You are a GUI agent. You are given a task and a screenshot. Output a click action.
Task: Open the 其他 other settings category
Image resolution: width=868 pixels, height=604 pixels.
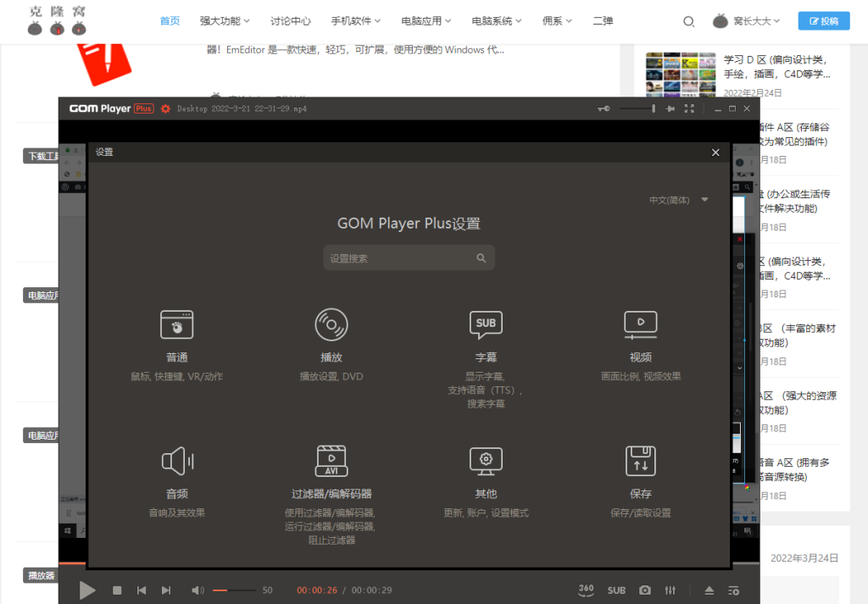point(486,482)
